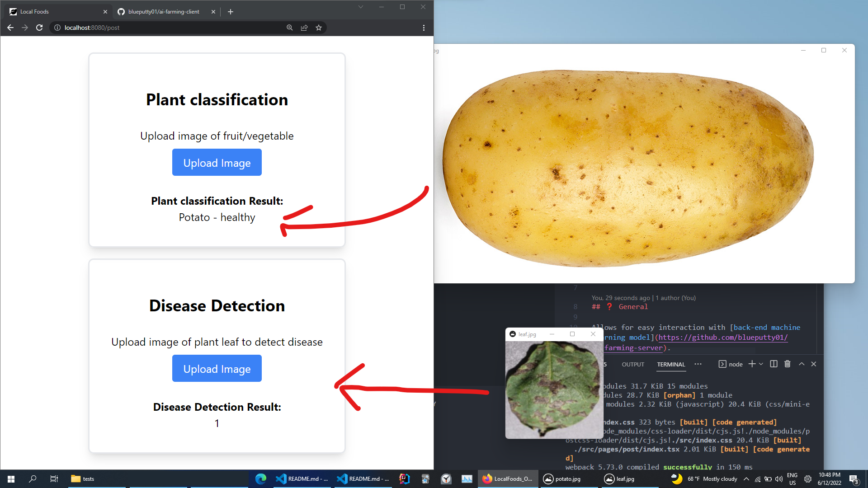Show hidden system tray icons
868x488 pixels.
coord(746,479)
